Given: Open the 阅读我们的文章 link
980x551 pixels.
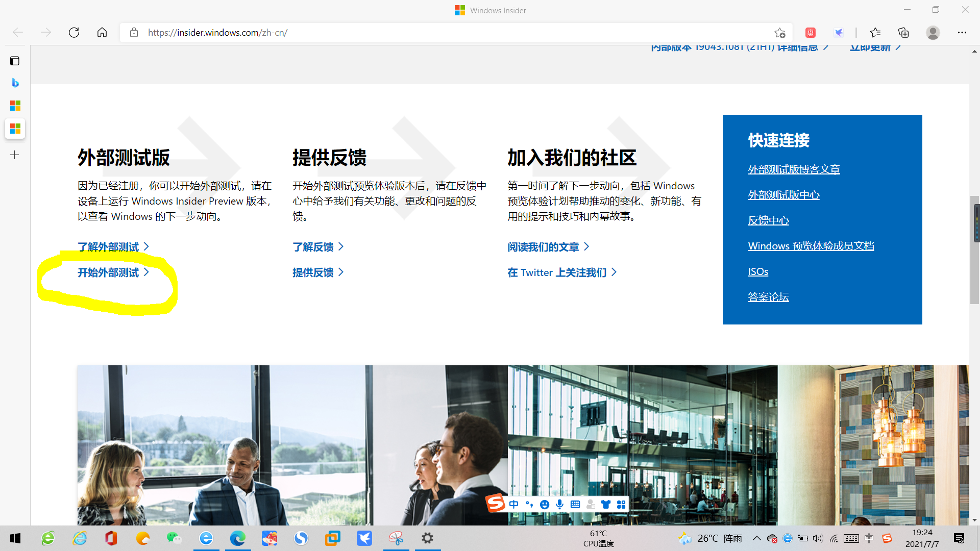Looking at the screenshot, I should tap(548, 247).
